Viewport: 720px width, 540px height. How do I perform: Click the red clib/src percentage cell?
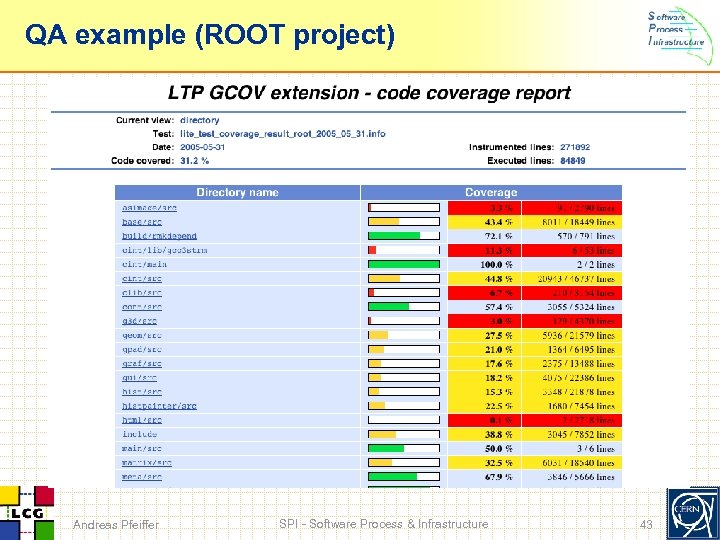[484, 293]
